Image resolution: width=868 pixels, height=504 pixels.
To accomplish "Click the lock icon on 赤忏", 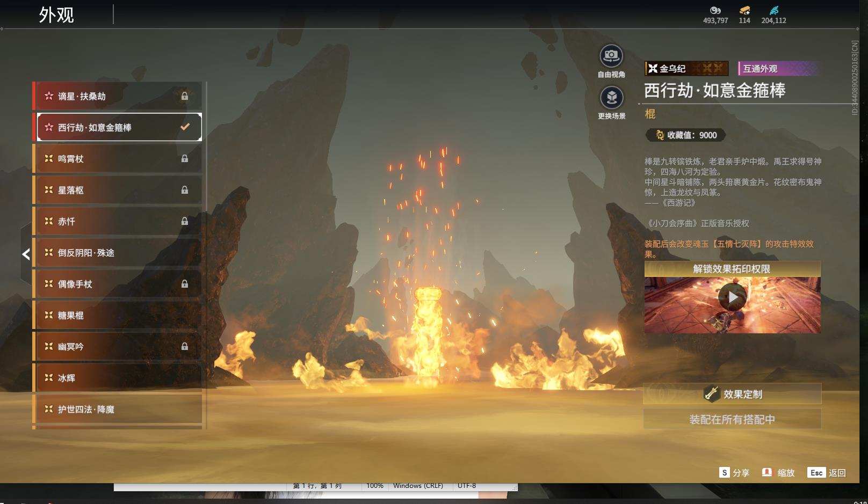I will (x=185, y=221).
